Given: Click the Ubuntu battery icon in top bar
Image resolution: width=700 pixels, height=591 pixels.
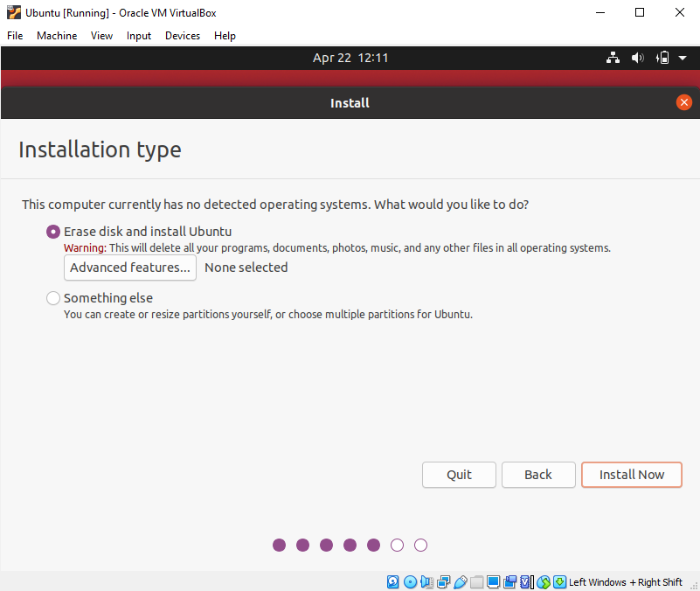Looking at the screenshot, I should pyautogui.click(x=662, y=58).
